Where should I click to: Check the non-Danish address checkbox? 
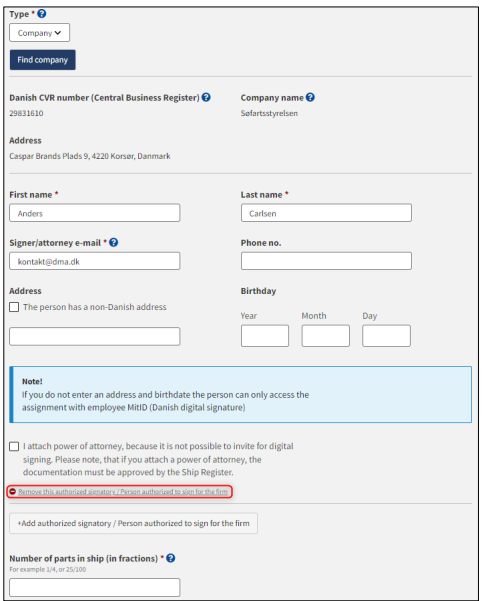point(14,307)
